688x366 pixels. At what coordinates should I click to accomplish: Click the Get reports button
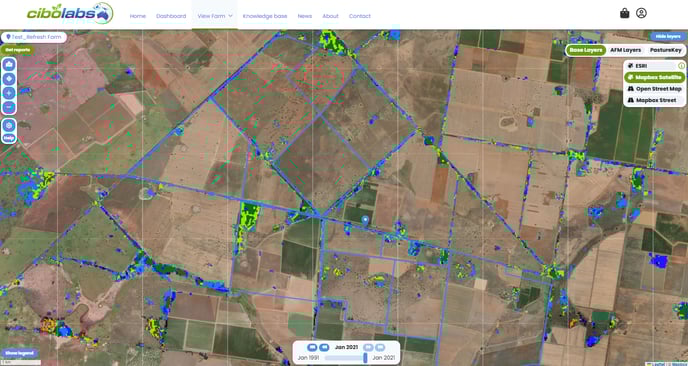[18, 50]
